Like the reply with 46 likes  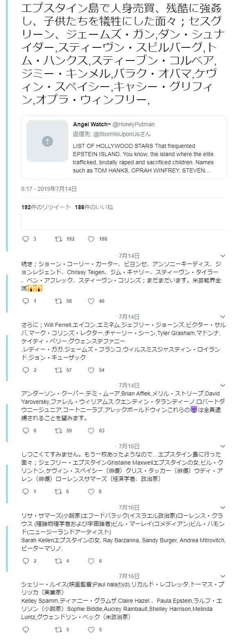pos(91,301)
